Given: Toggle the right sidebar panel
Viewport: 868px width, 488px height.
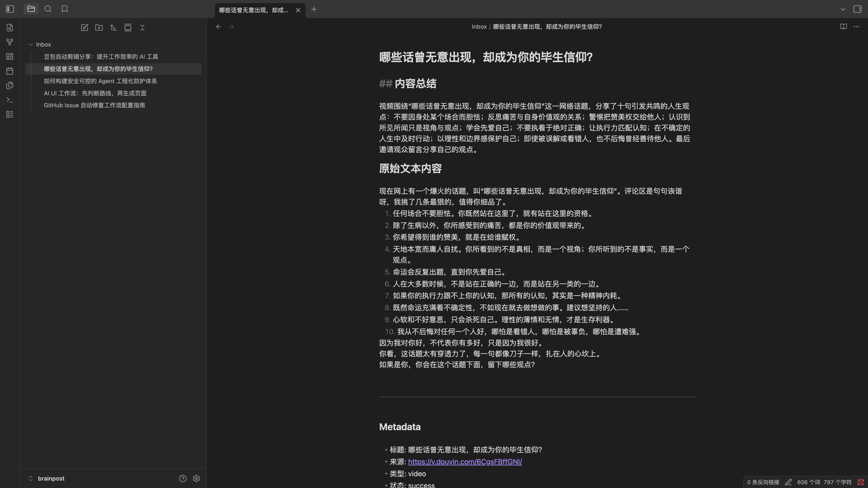Looking at the screenshot, I should point(858,9).
